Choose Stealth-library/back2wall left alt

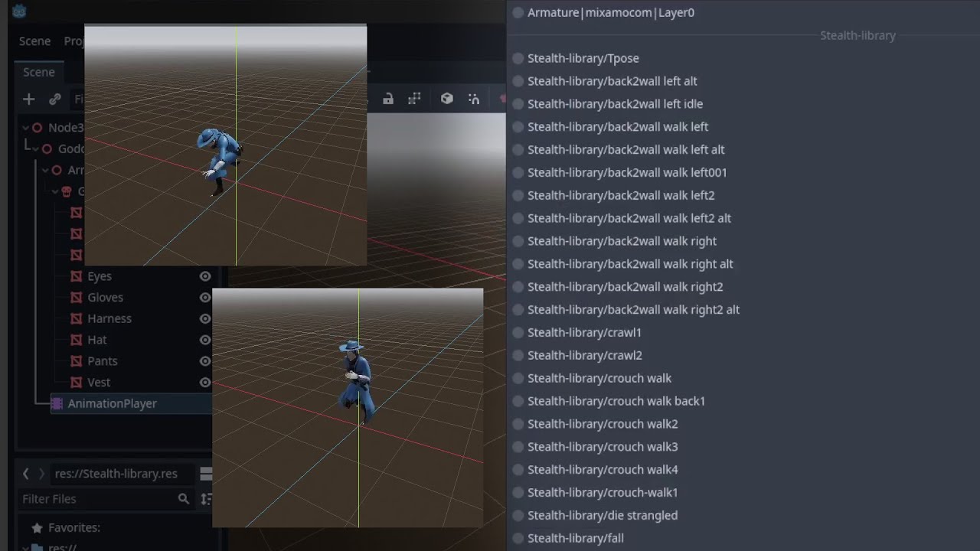[612, 81]
